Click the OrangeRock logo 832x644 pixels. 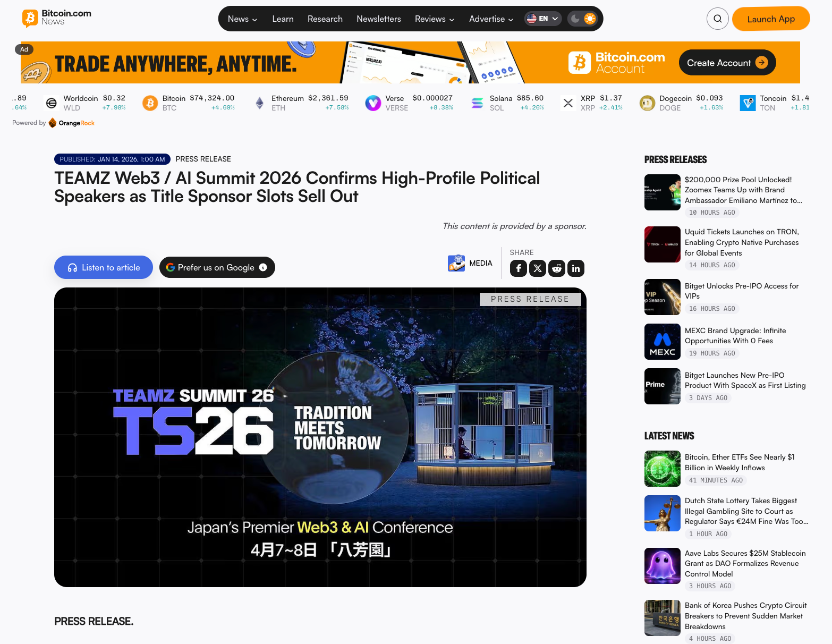click(72, 123)
